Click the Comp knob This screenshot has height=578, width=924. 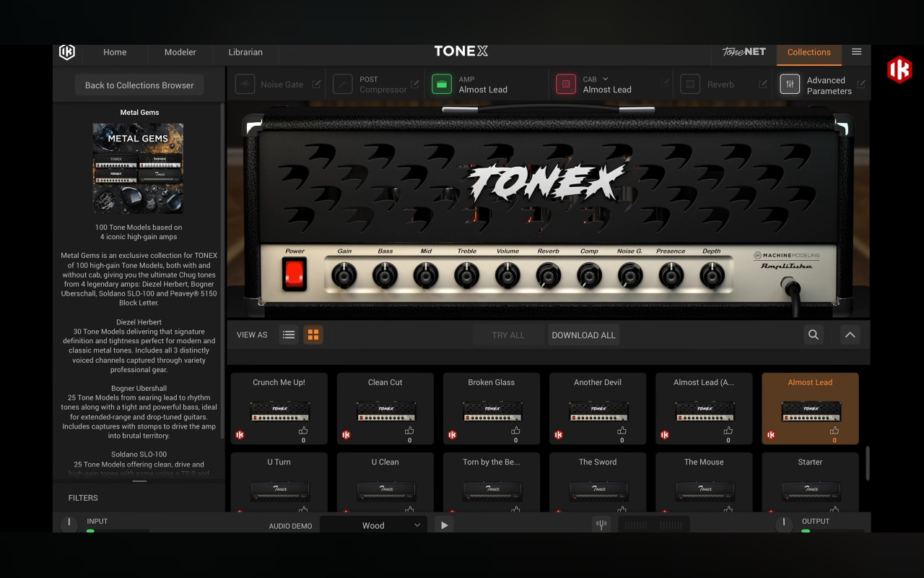click(x=589, y=275)
